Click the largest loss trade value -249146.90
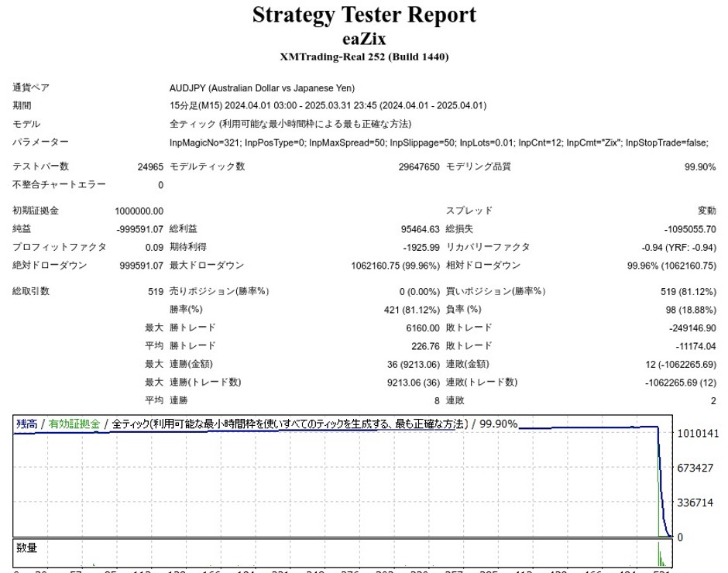This screenshot has height=573, width=728. pos(692,328)
